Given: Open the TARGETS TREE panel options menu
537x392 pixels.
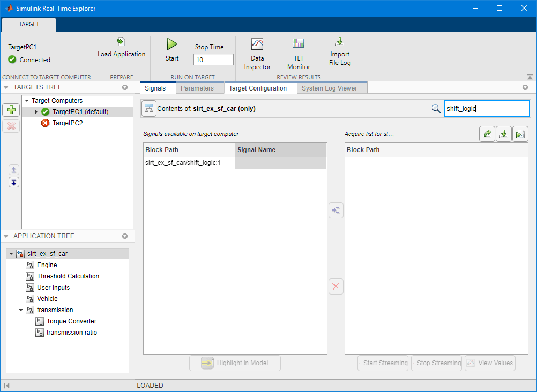Looking at the screenshot, I should point(125,87).
